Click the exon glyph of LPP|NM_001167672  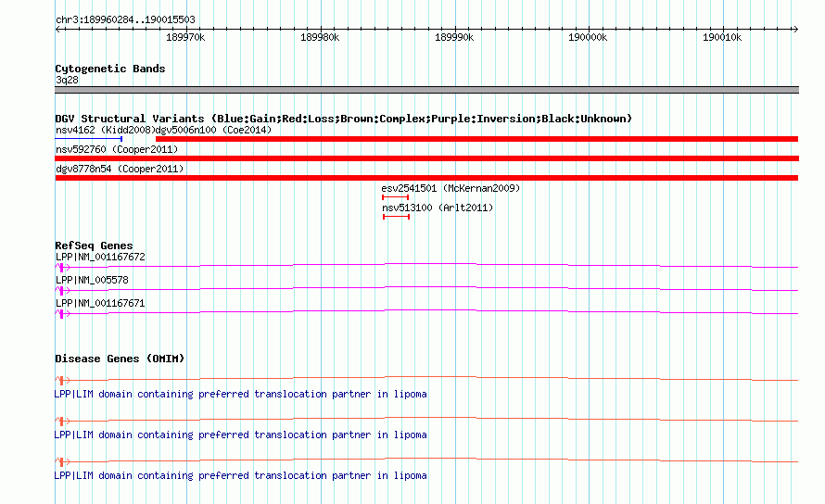point(61,267)
